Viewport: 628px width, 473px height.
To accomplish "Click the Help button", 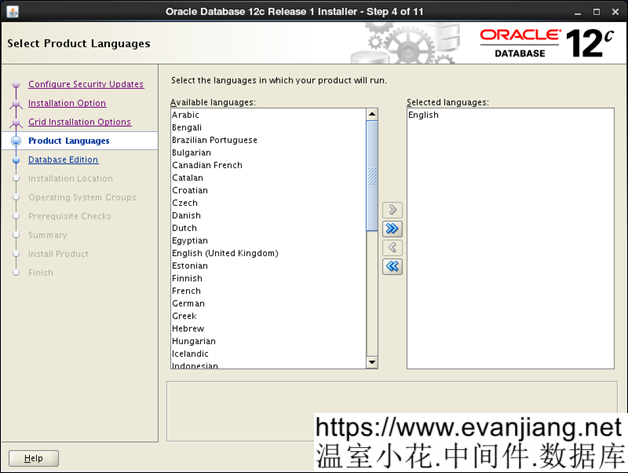I will (x=33, y=458).
